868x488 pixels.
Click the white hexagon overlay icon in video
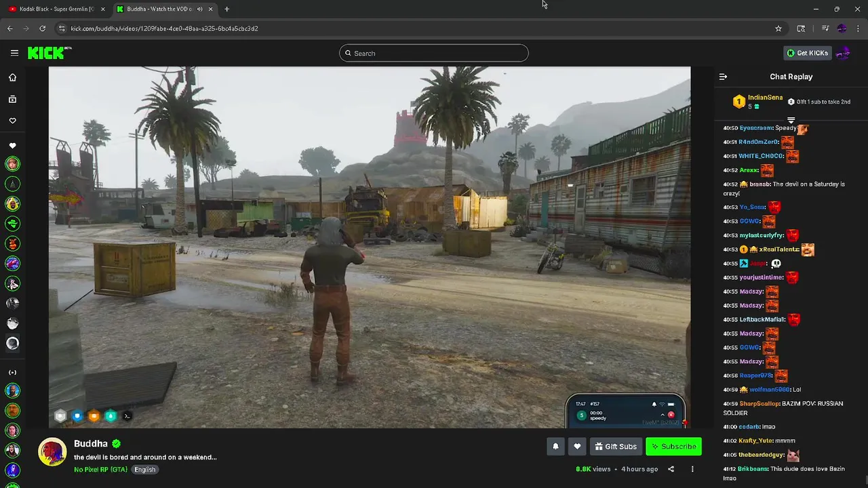[60, 416]
